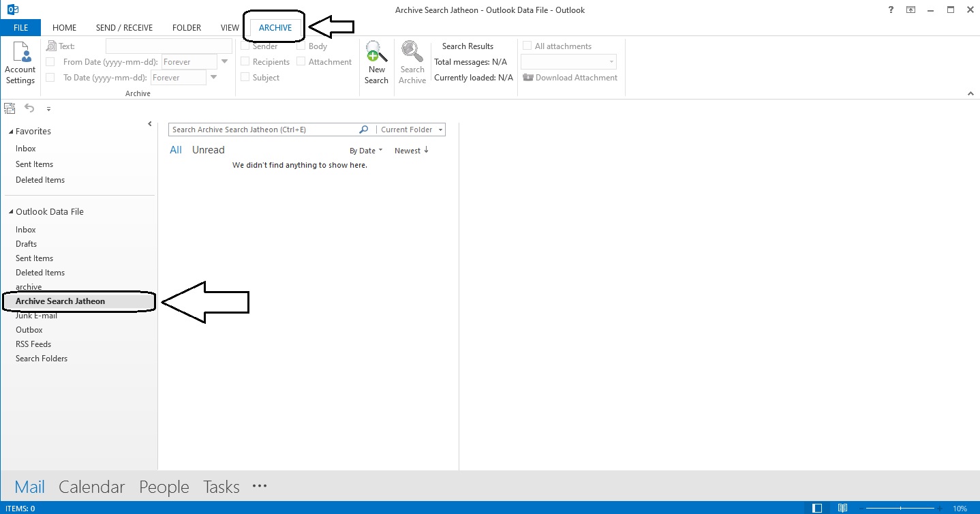Screen dimensions: 980x514
Task: Switch to FOLDER ribbon tab
Action: 187,28
